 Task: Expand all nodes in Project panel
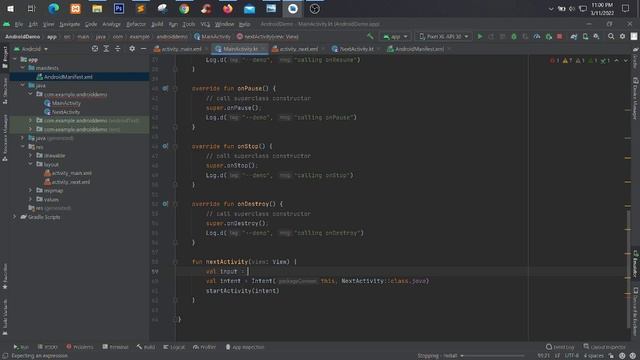(106, 49)
